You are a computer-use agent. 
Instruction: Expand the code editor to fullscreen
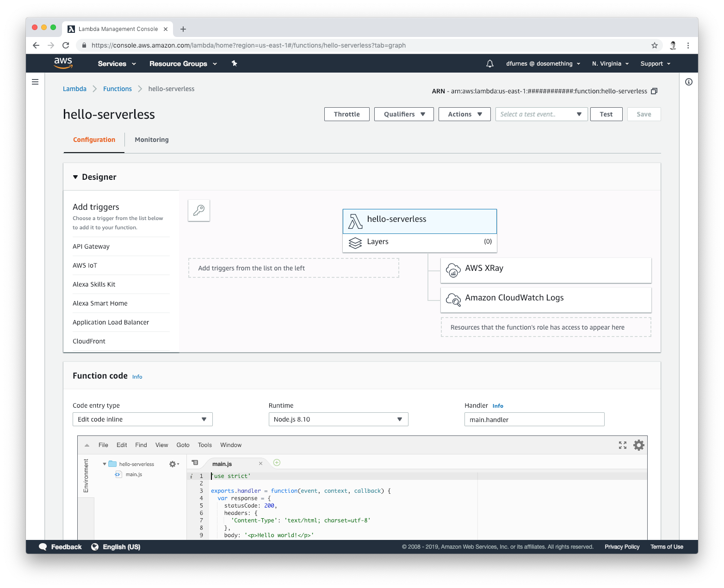[622, 445]
